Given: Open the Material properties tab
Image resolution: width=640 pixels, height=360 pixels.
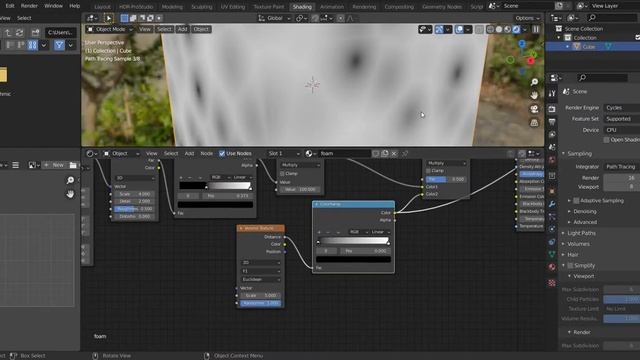Looking at the screenshot, I should coord(552,267).
